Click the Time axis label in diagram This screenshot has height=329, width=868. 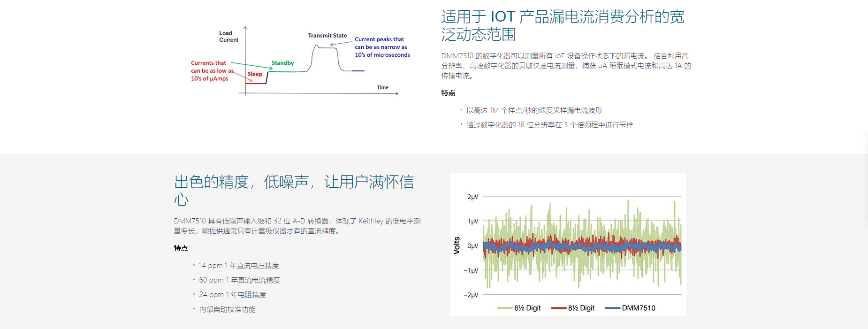[x=383, y=87]
